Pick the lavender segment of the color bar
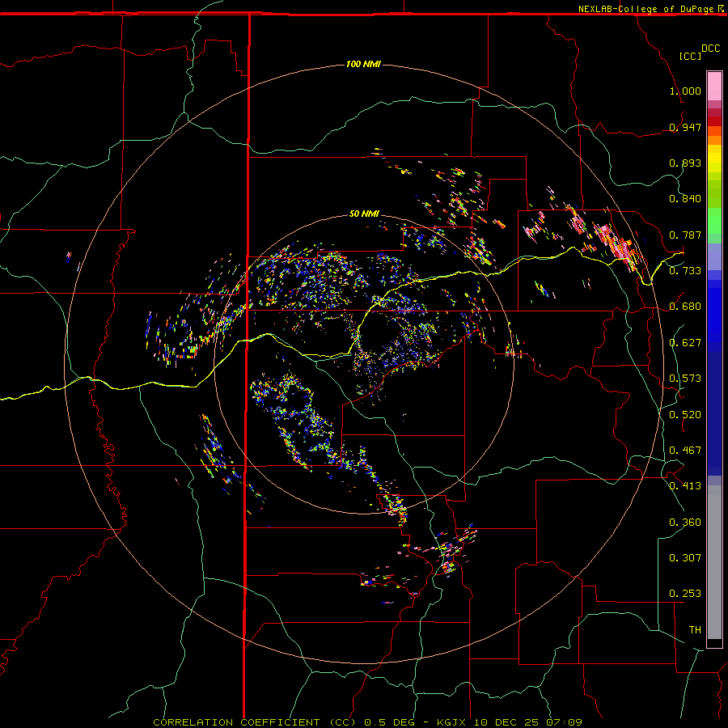This screenshot has width=728, height=728. click(714, 256)
